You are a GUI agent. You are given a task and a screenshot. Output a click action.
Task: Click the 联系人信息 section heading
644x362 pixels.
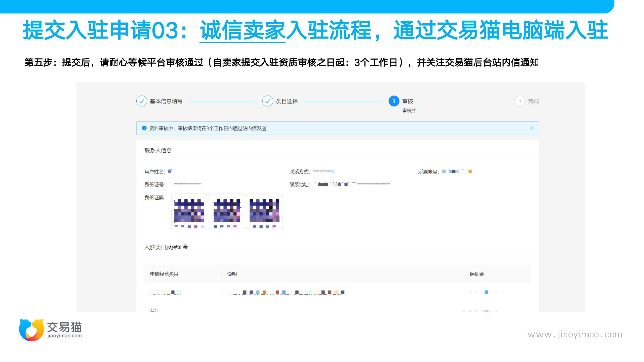pyautogui.click(x=158, y=150)
